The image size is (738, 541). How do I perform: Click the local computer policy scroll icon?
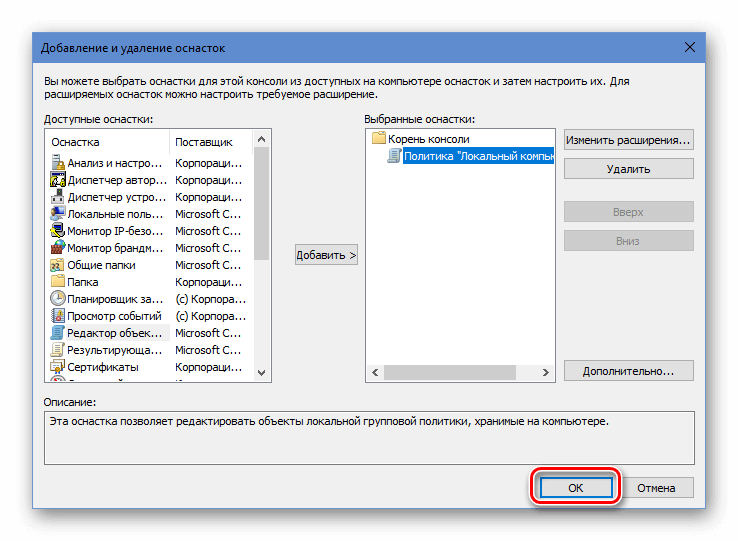394,155
